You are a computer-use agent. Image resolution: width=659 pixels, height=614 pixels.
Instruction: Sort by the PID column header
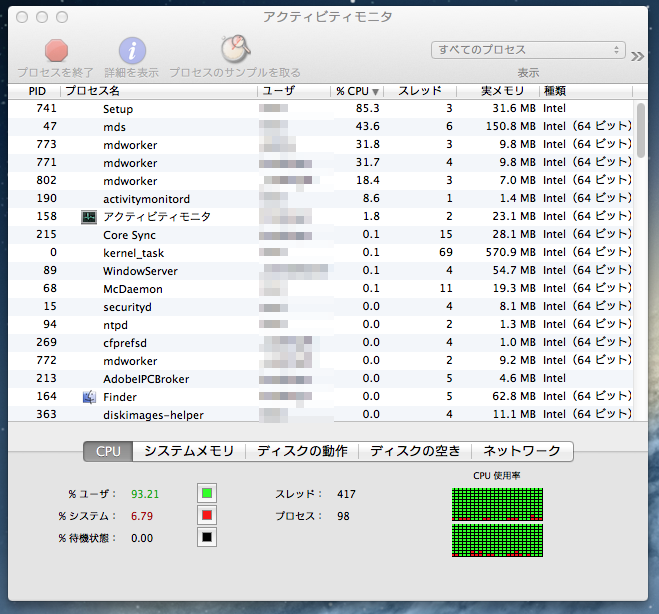click(35, 91)
